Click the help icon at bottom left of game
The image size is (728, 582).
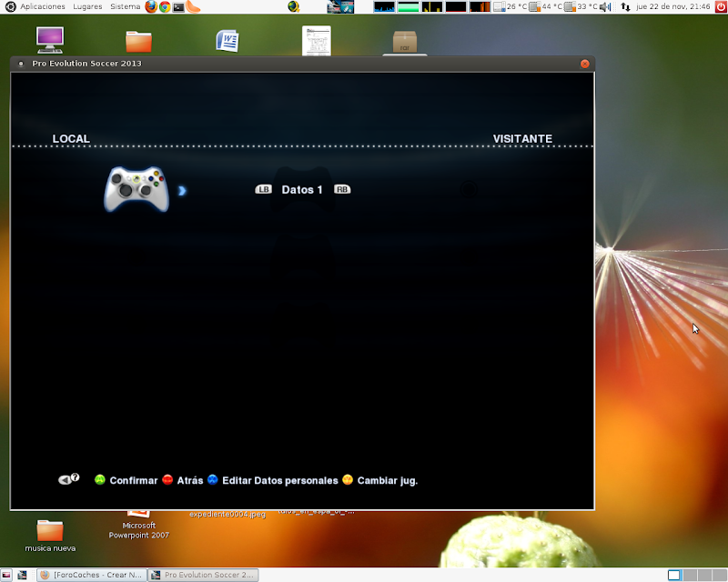tap(69, 479)
